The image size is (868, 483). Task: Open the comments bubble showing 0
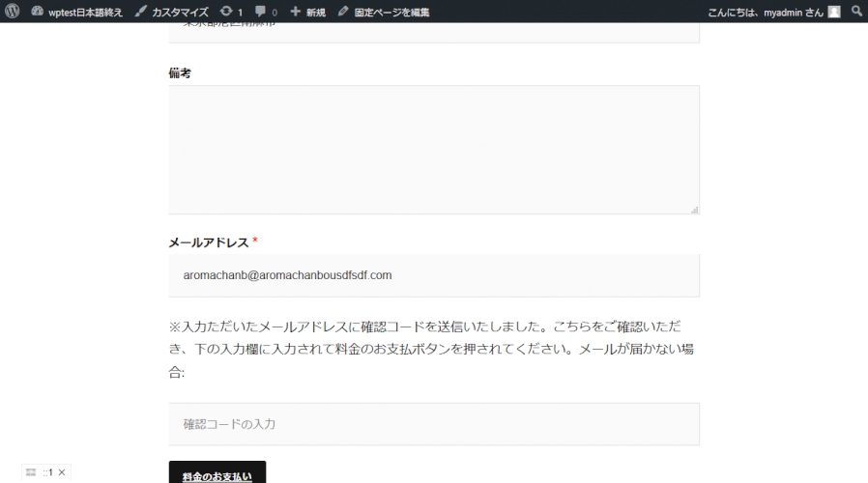tap(266, 12)
